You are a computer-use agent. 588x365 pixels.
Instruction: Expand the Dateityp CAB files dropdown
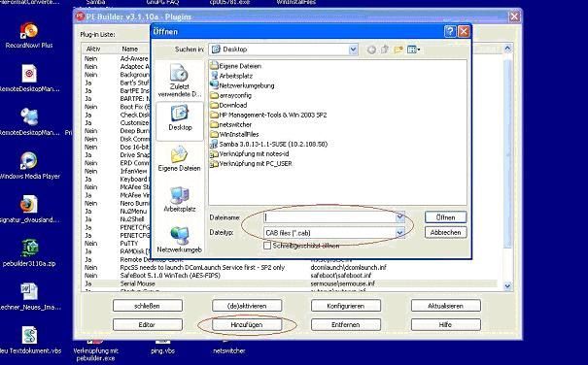tap(400, 233)
